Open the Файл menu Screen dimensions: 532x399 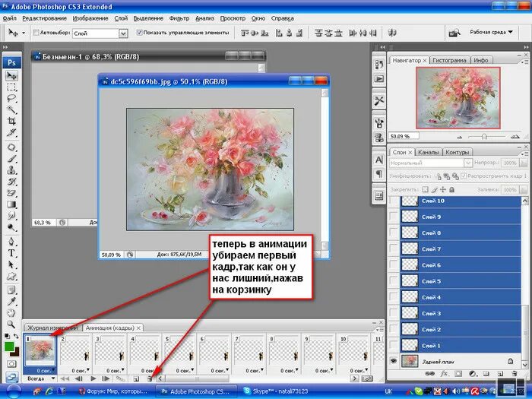9,18
